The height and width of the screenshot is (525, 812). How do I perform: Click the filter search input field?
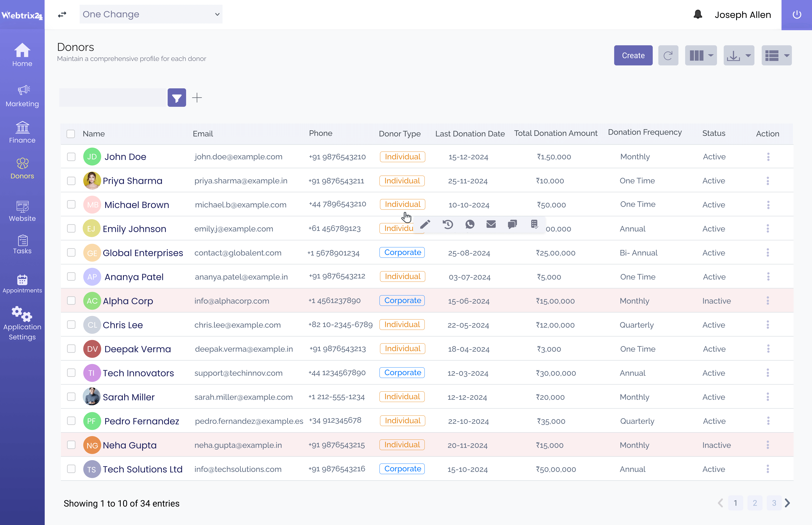click(x=112, y=98)
